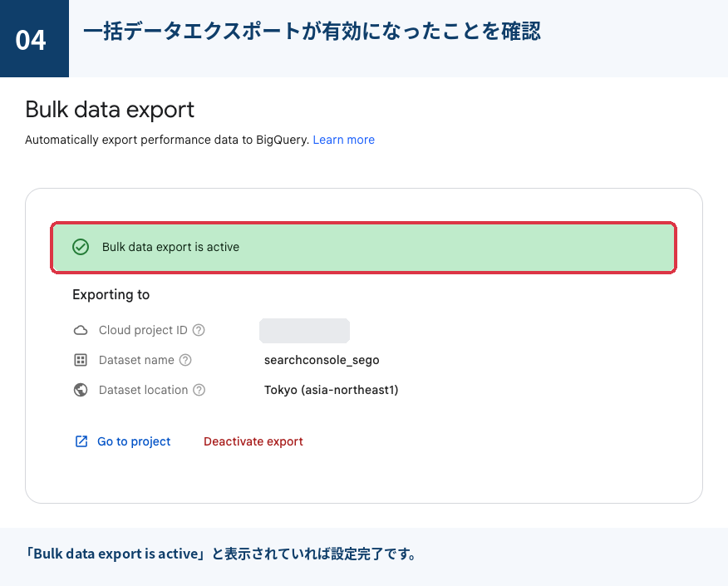Open the Go to project link
Screen dimensions: 728x586
[x=134, y=441]
